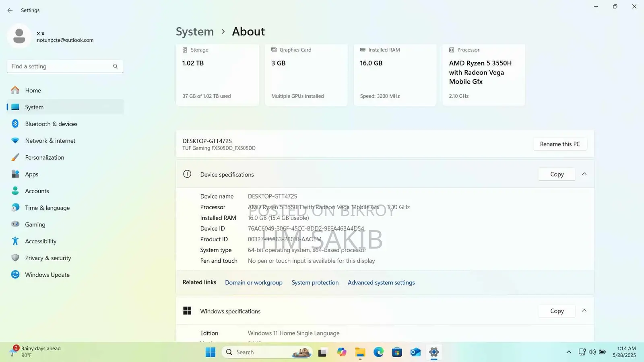Open the Graphics Card 3 GB card

tap(306, 75)
